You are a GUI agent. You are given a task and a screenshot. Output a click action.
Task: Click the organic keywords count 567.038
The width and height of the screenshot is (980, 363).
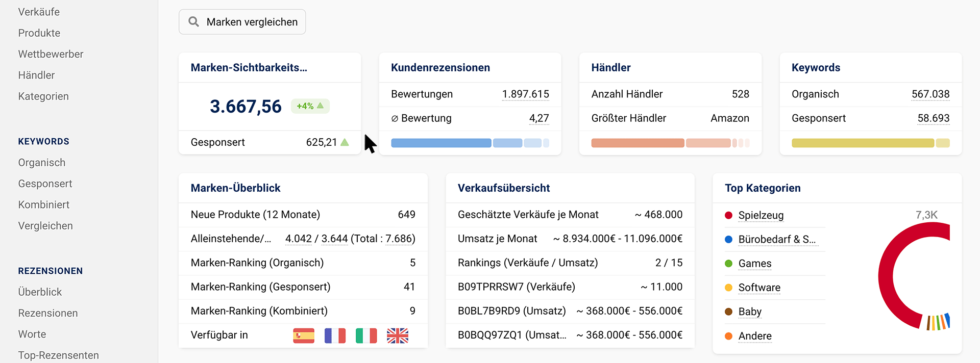point(930,94)
